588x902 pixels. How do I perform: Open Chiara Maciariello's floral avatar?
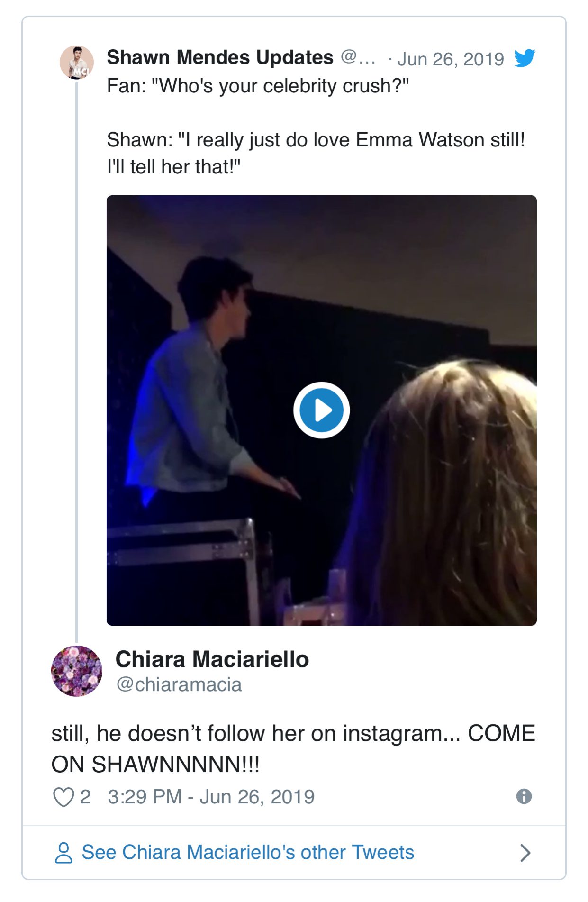pos(77,671)
